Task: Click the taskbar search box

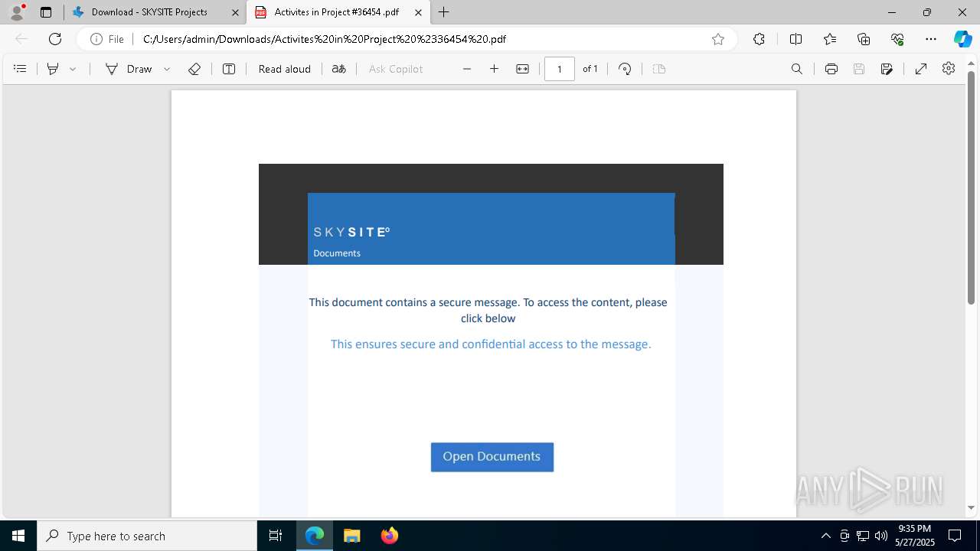Action: (147, 536)
